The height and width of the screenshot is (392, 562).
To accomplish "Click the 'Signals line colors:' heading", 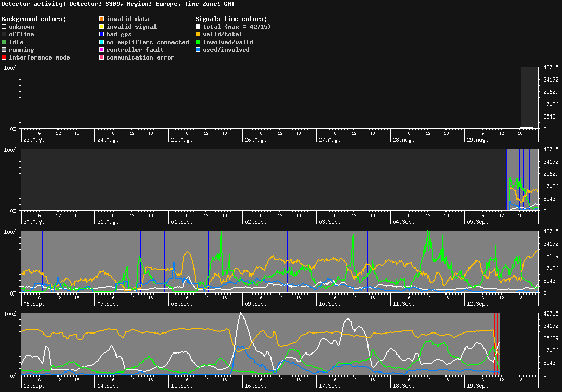I will point(231,19).
